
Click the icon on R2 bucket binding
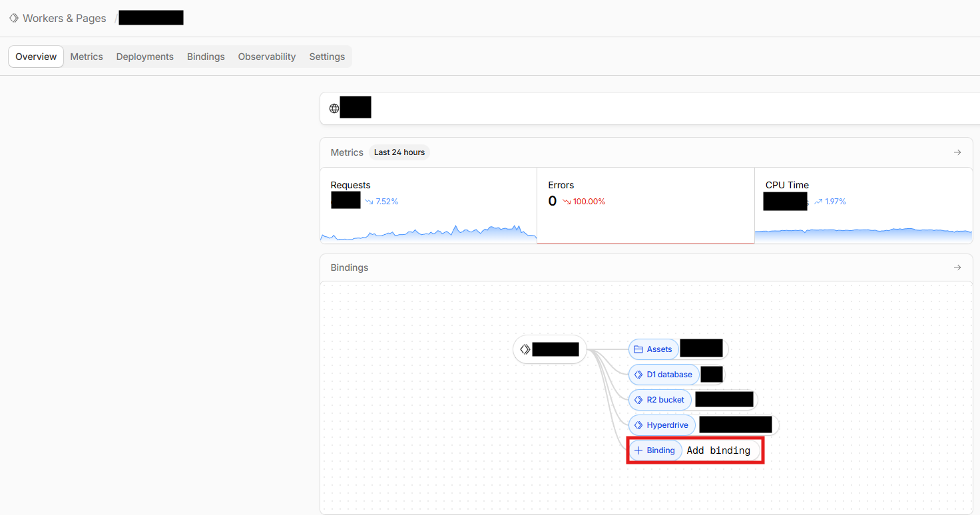pyautogui.click(x=638, y=400)
